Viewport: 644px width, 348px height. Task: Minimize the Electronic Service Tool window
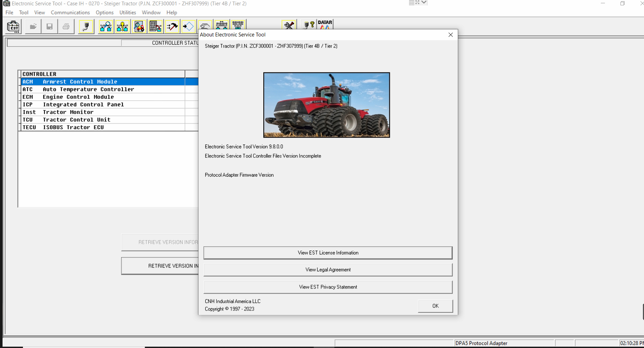tap(603, 3)
